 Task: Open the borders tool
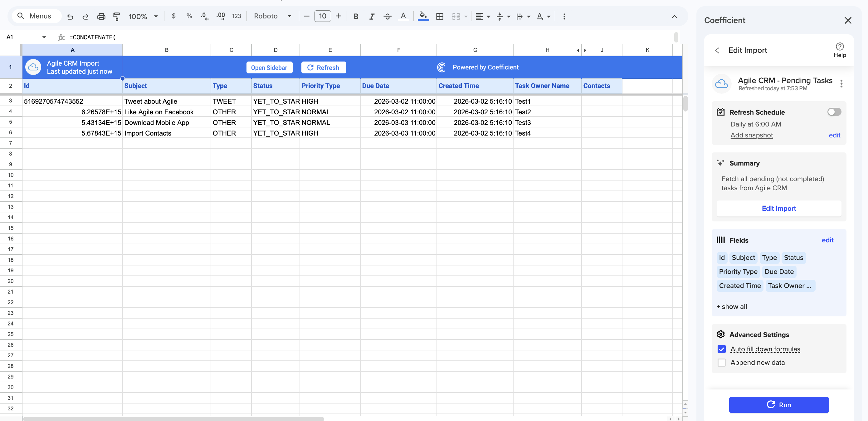440,16
